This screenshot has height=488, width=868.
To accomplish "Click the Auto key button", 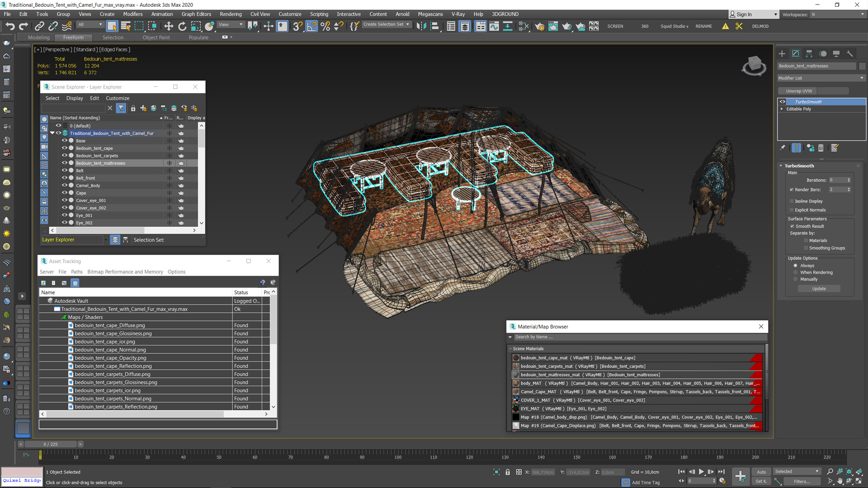I will [x=761, y=472].
